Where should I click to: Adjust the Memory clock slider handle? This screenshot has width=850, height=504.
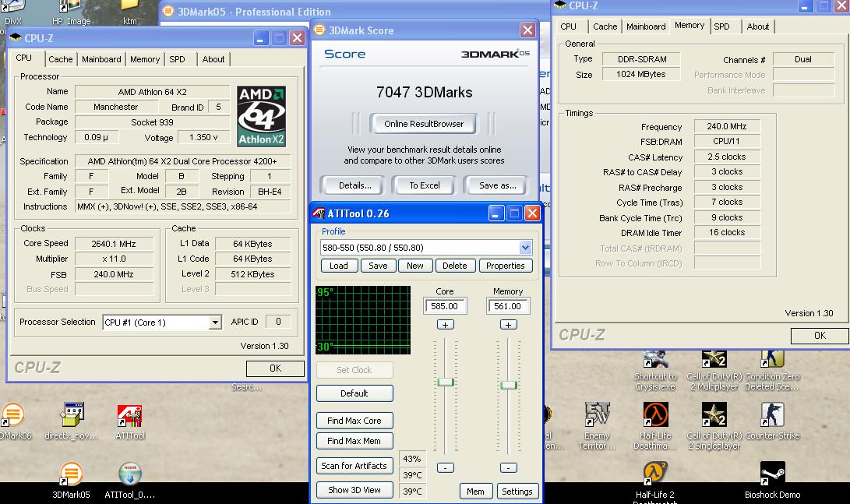click(509, 385)
